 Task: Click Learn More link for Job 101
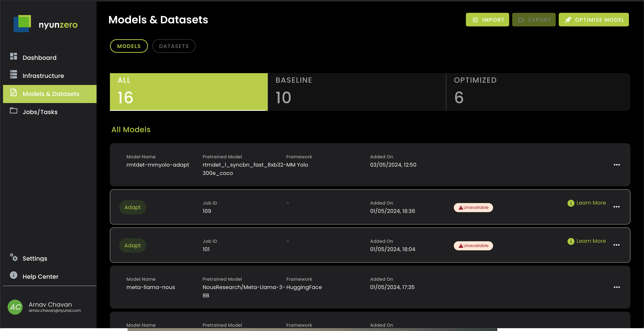coord(591,241)
